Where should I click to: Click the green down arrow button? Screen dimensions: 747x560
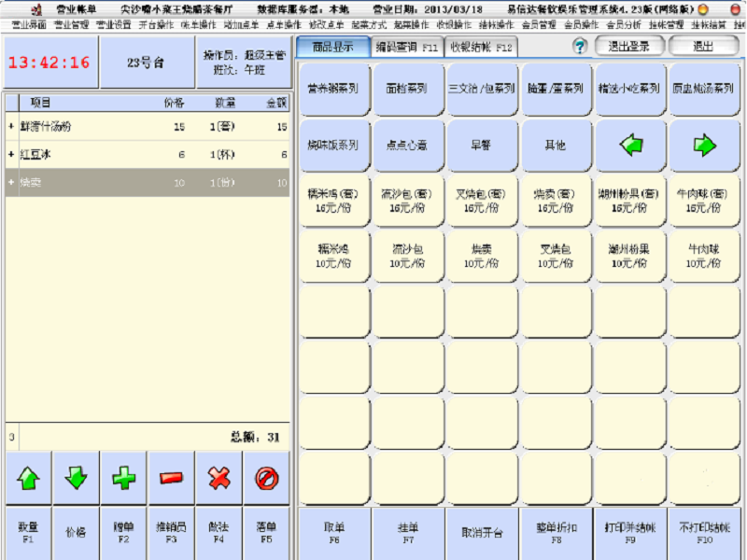pyautogui.click(x=77, y=478)
